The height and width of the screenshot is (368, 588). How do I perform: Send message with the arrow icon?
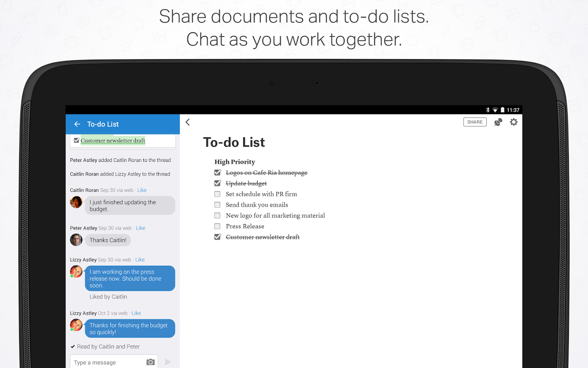(x=168, y=362)
